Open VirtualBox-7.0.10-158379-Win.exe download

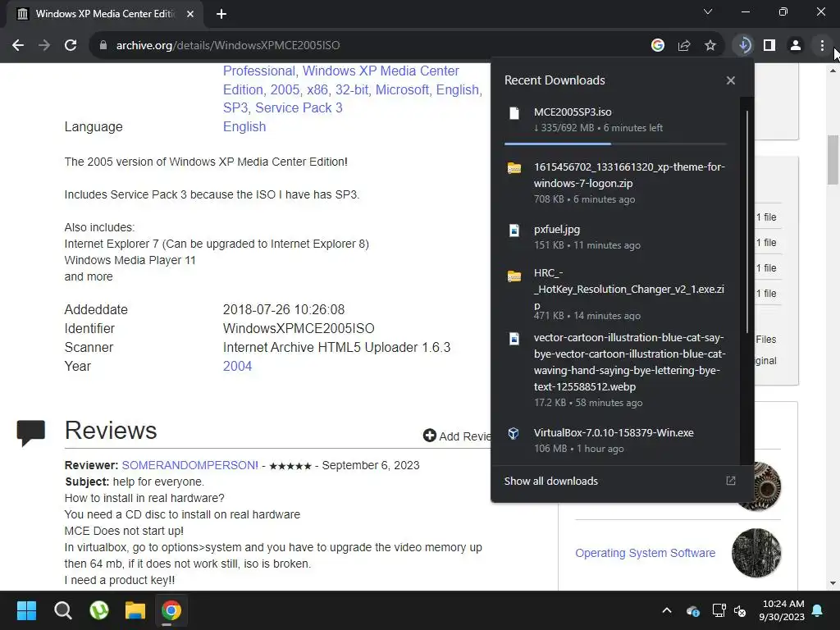615,441
